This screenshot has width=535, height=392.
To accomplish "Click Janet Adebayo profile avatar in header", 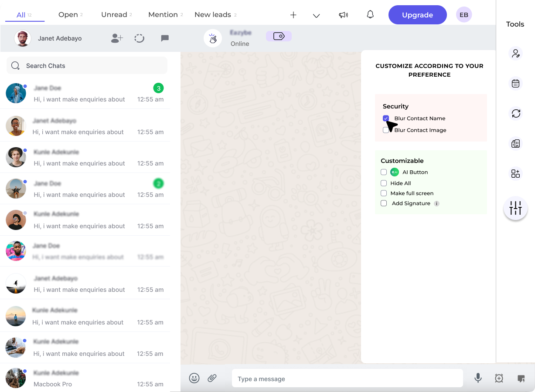I will [x=23, y=38].
